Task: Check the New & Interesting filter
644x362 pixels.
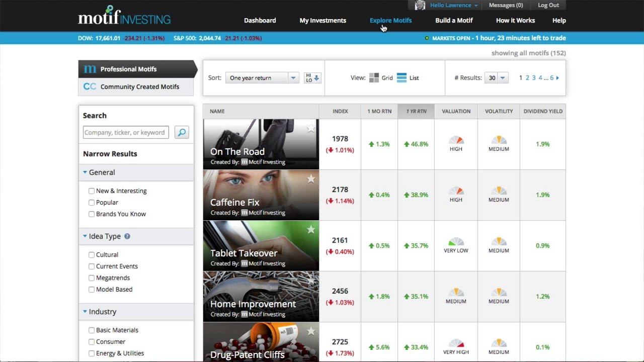Action: pos(92,191)
